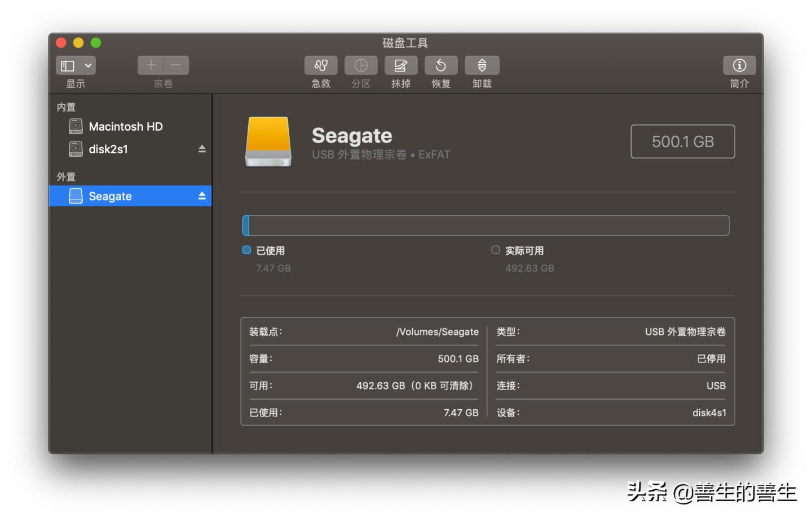Close the Disk Utility window (red button)
812x518 pixels.
point(61,43)
